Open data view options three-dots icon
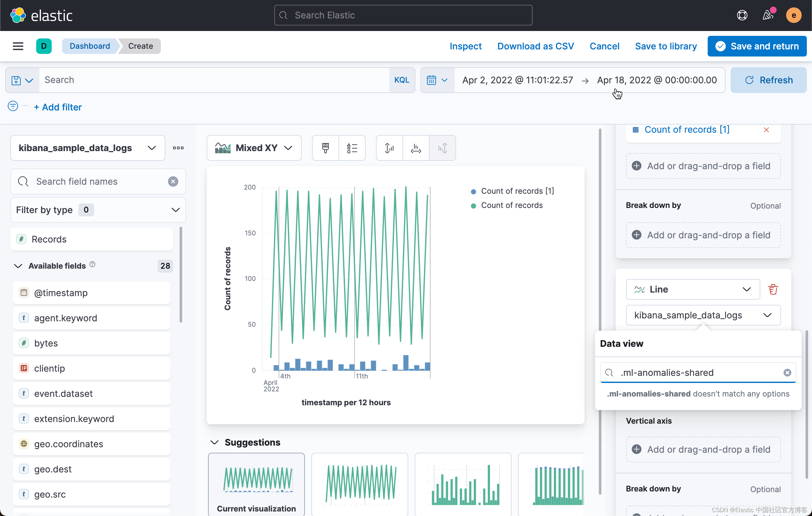Screen dimensions: 812x516 [178, 148]
